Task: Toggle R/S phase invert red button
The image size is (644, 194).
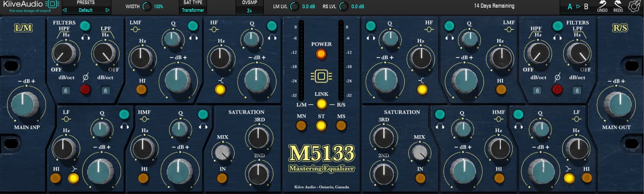Action: click(x=557, y=90)
